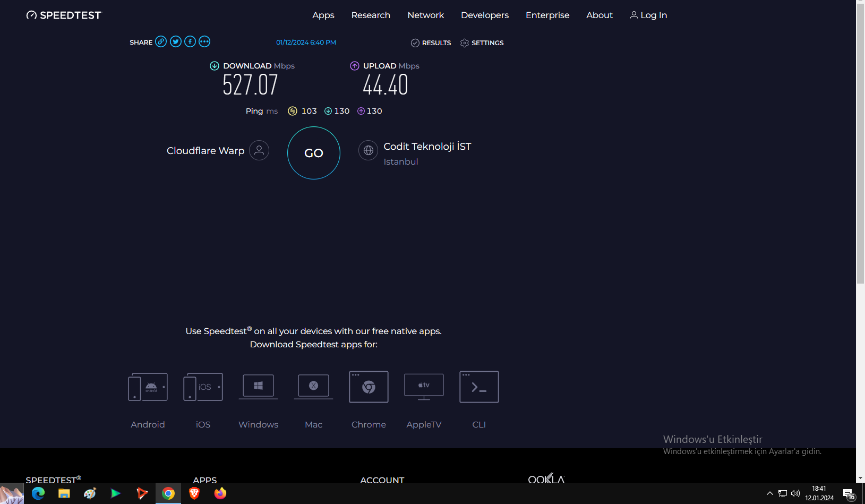Open the Android app download icon
Image resolution: width=865 pixels, height=504 pixels.
pyautogui.click(x=148, y=387)
